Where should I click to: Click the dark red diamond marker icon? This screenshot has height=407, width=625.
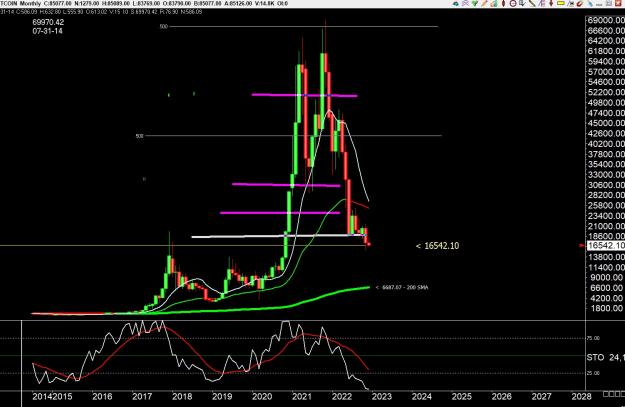(x=503, y=4)
